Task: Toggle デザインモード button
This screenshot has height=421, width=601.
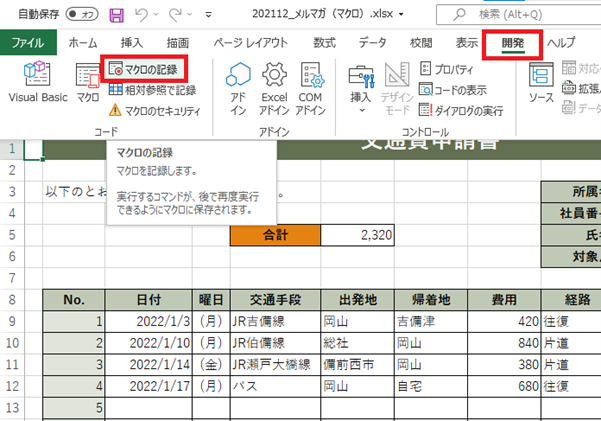Action: click(x=397, y=89)
